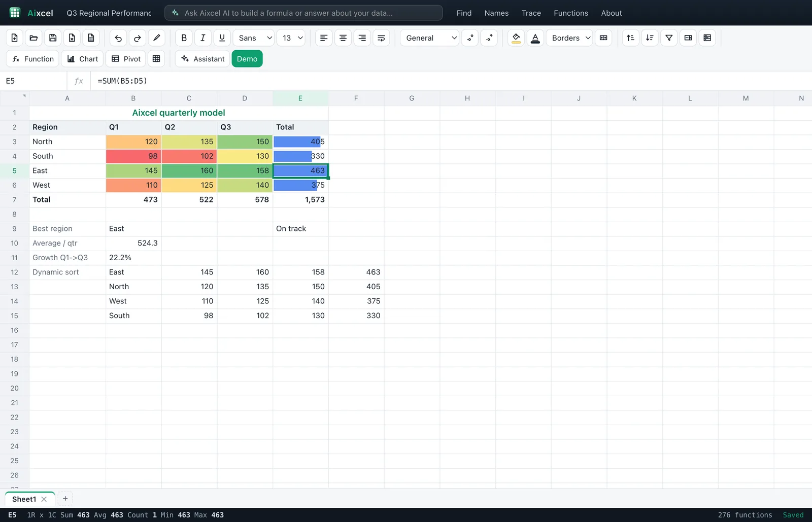Click the freeze column layout icon

(x=688, y=38)
